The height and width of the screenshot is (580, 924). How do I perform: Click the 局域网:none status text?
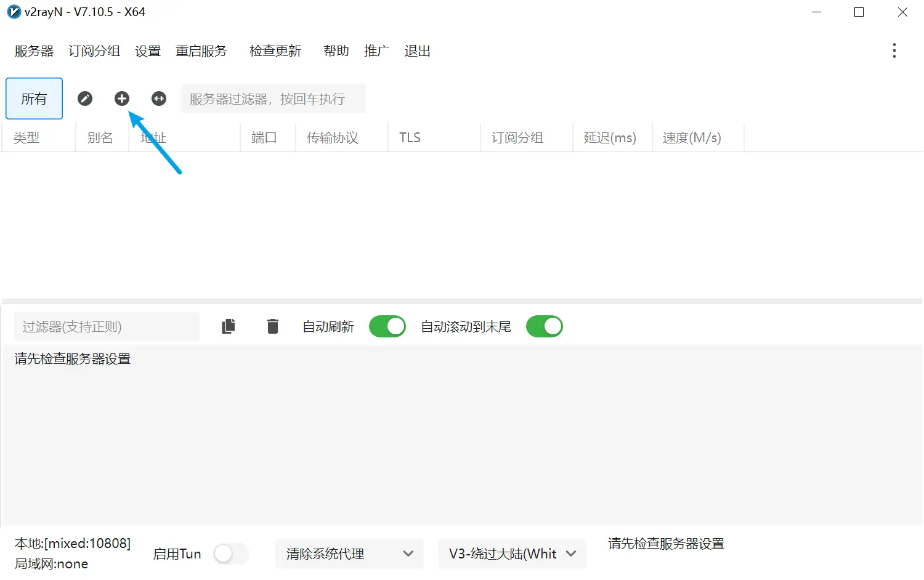[x=51, y=564]
